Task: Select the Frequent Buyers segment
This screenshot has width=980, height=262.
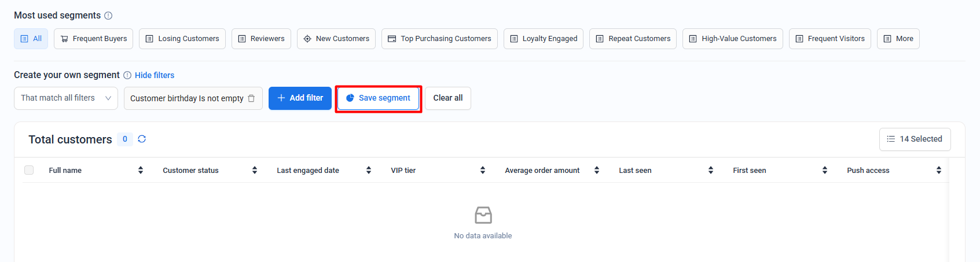Action: [x=93, y=39]
